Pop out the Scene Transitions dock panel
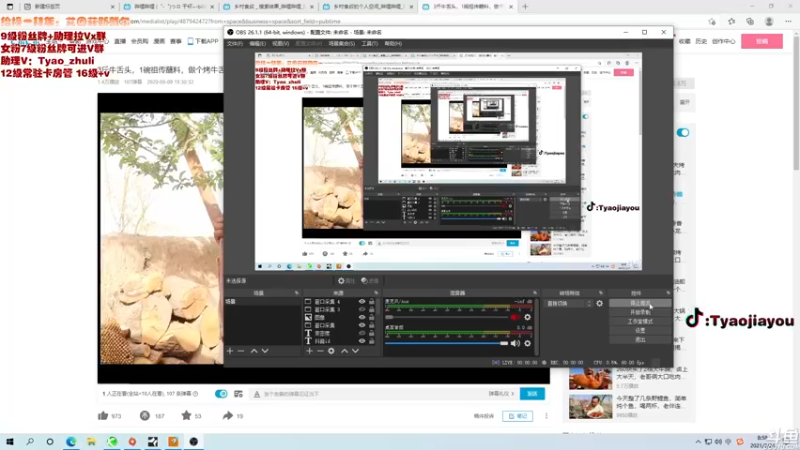The height and width of the screenshot is (450, 800). pos(601,293)
